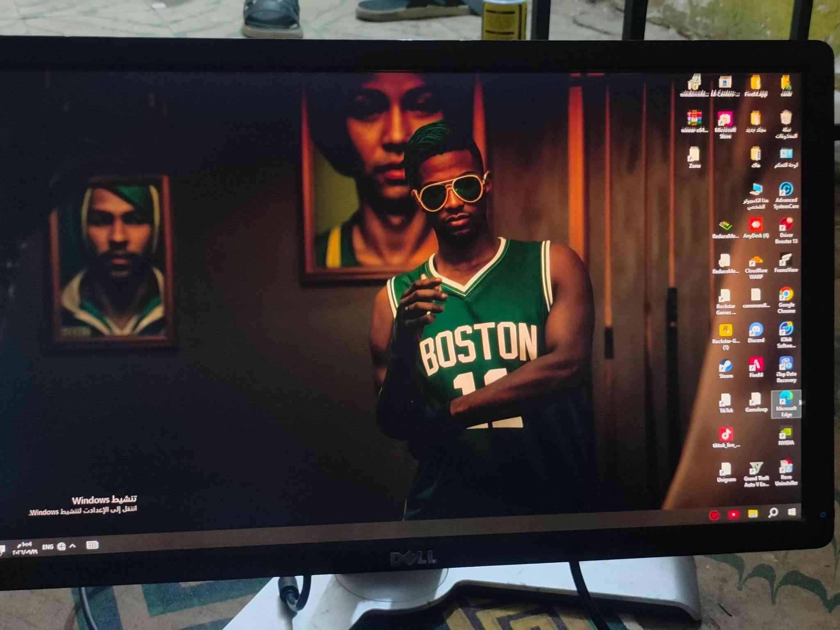
Task: Open the new folder named مجلد جديد
Action: click(x=756, y=122)
